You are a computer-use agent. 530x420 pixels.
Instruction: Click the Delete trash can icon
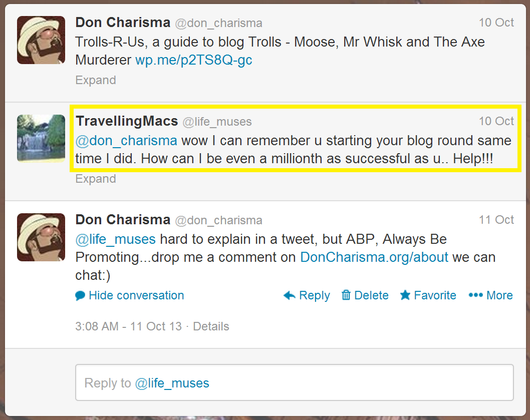click(x=346, y=295)
